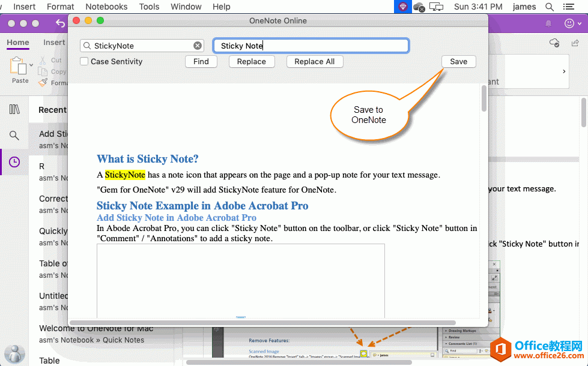
Task: Open the Tools menu
Action: click(149, 7)
